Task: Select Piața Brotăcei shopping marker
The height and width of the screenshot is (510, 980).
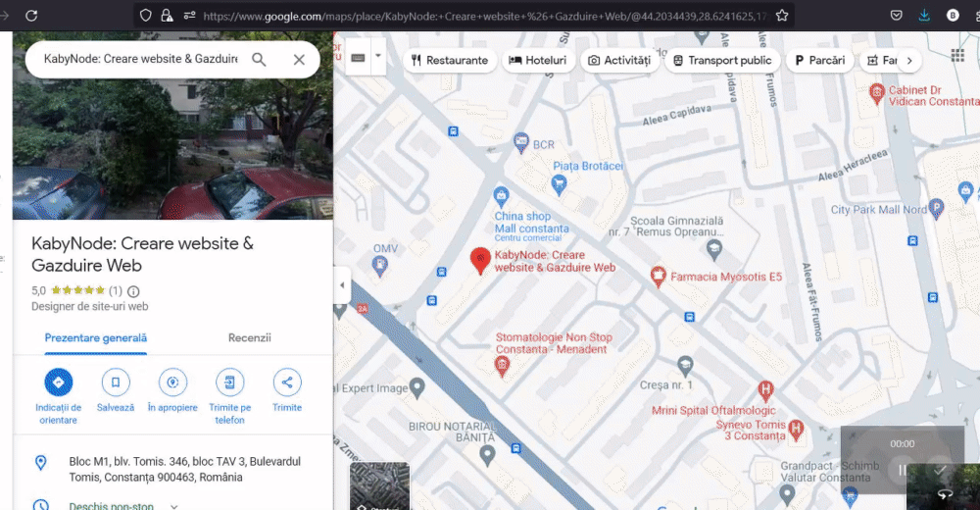Action: click(x=559, y=184)
